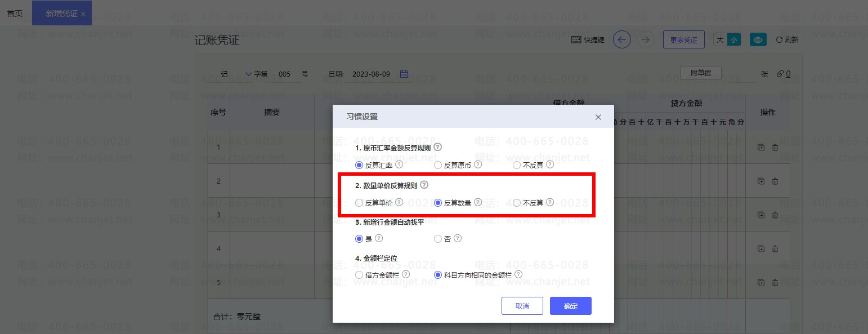868x334 pixels.
Task: Delete row 1 using trash icon
Action: tap(775, 148)
